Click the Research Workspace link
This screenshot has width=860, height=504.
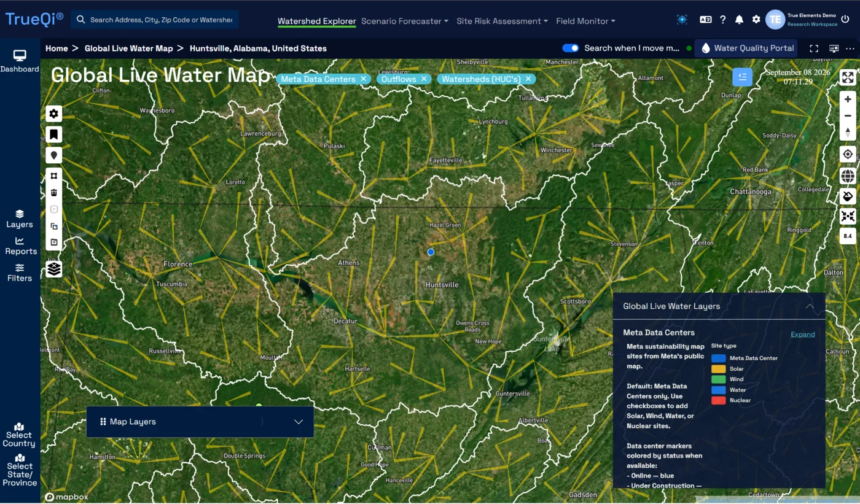(812, 25)
